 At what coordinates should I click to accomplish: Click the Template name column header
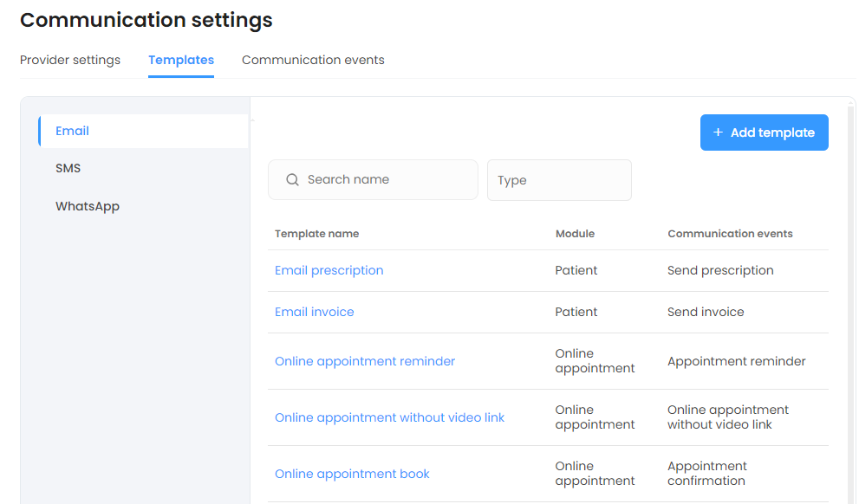316,234
